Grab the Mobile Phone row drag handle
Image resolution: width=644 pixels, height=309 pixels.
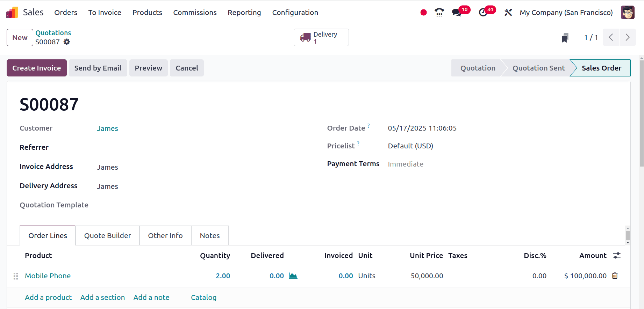tap(16, 276)
